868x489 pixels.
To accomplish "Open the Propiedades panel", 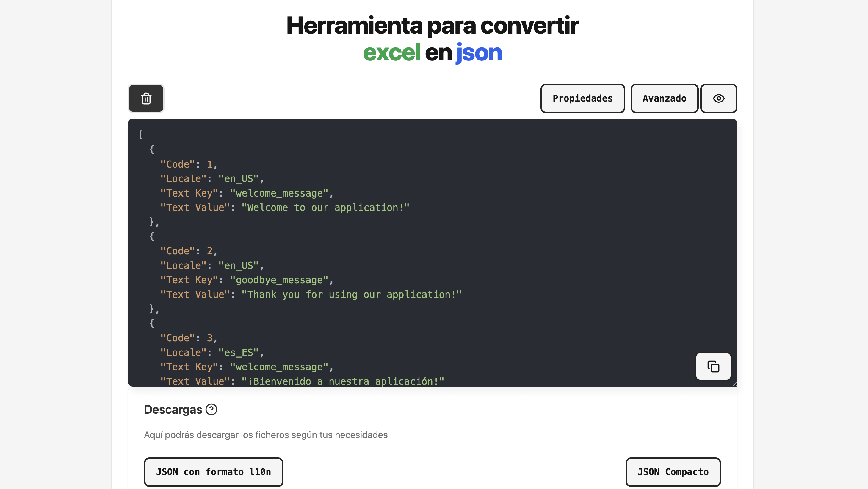I will (582, 99).
